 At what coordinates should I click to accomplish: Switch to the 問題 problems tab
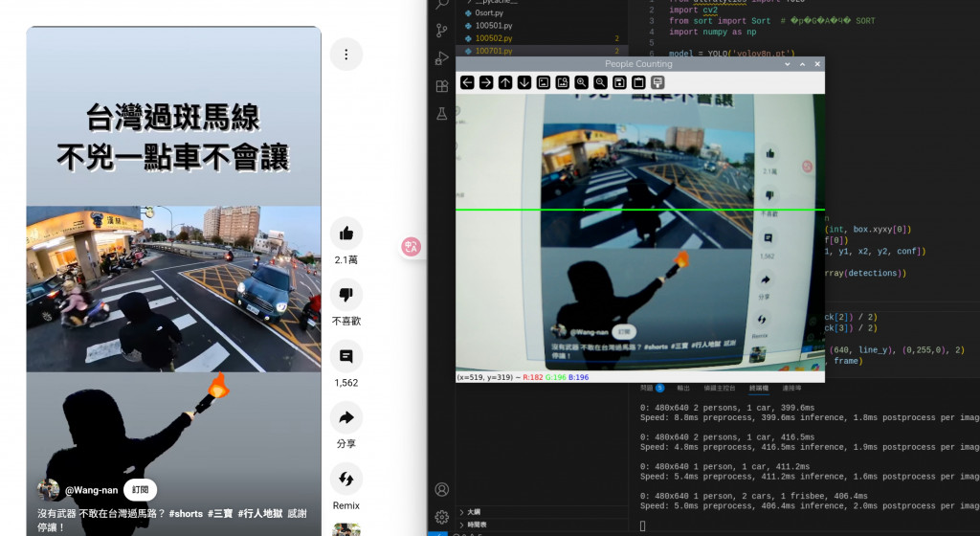652,388
